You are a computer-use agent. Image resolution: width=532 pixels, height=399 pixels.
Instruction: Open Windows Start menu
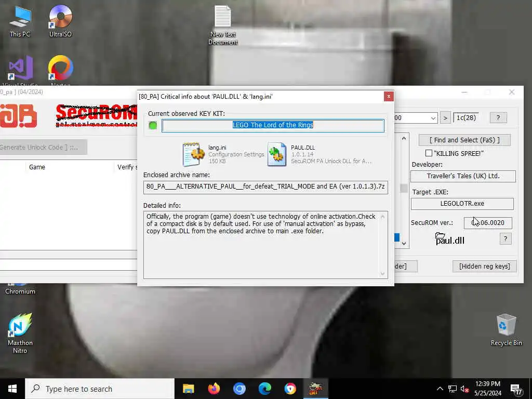[12, 389]
